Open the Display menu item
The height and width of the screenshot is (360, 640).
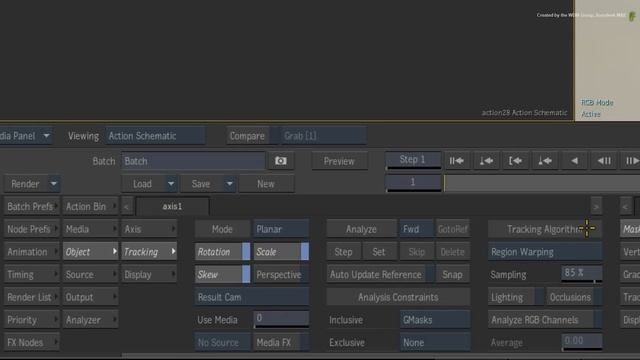coord(149,275)
